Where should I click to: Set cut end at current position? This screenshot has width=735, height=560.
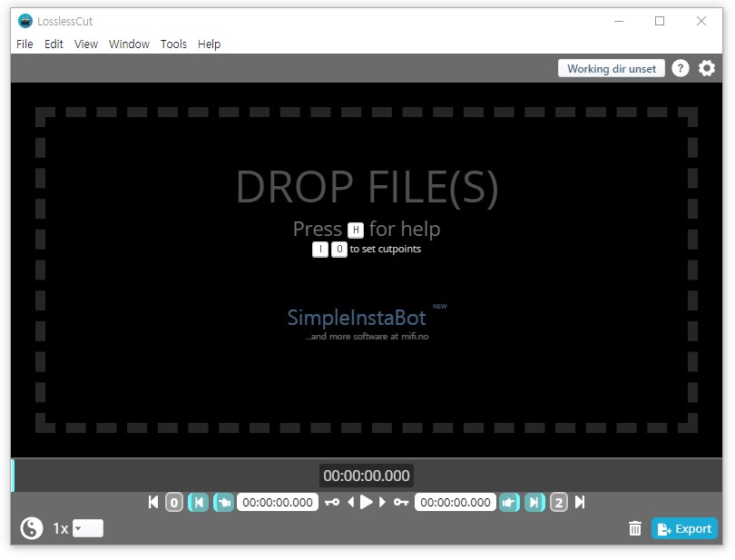[509, 502]
